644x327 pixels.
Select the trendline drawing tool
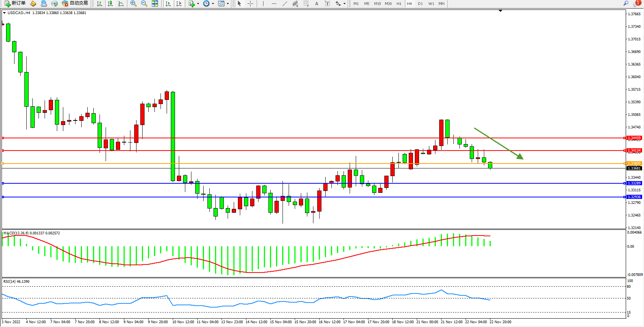(x=285, y=3)
